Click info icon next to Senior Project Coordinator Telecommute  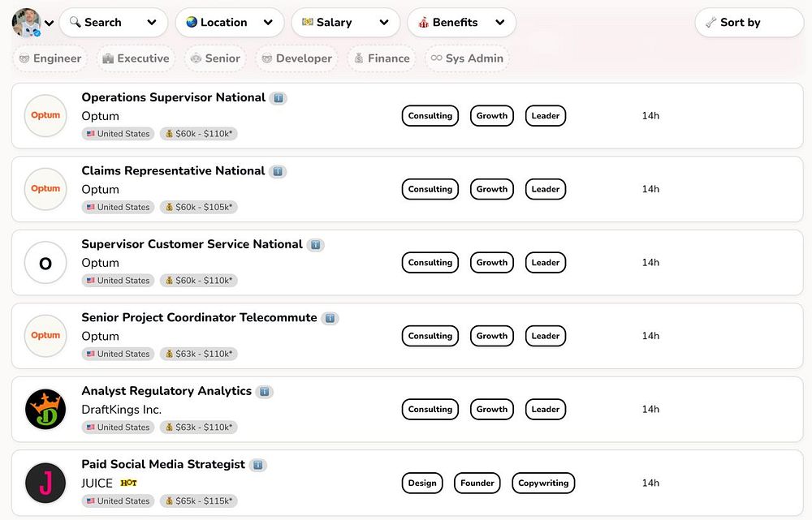tap(330, 318)
